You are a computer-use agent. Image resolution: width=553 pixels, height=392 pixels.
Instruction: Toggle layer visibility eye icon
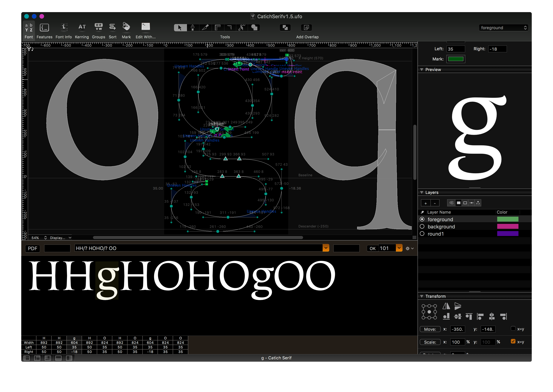[x=451, y=203]
